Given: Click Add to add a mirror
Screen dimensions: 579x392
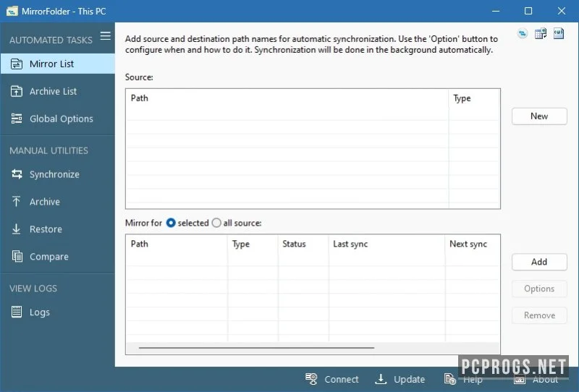Looking at the screenshot, I should 539,262.
